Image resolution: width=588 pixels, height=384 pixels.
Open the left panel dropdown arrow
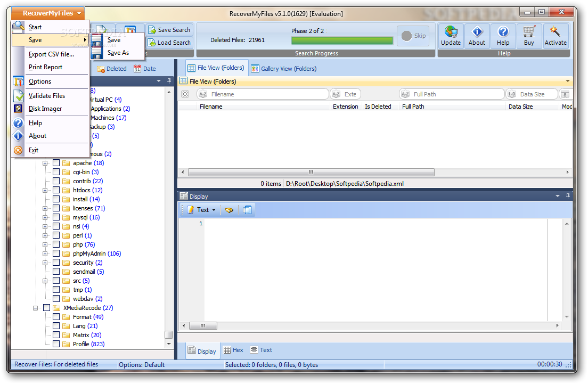(159, 81)
